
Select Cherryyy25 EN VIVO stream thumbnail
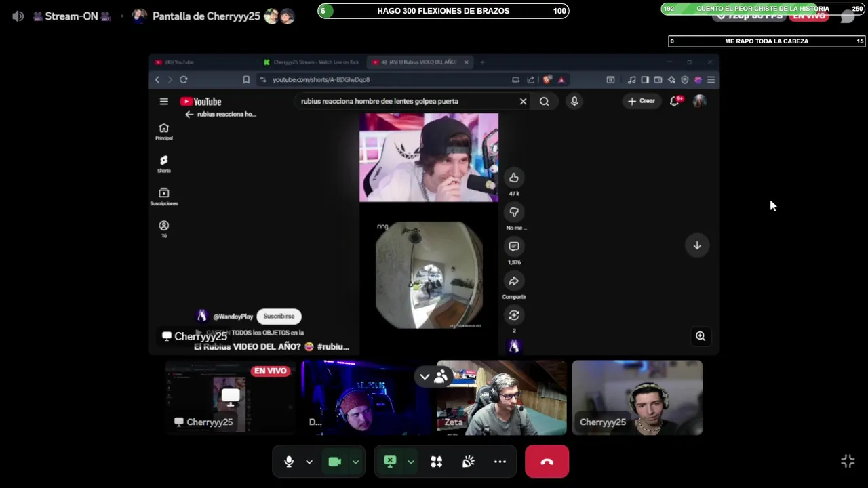(x=229, y=397)
